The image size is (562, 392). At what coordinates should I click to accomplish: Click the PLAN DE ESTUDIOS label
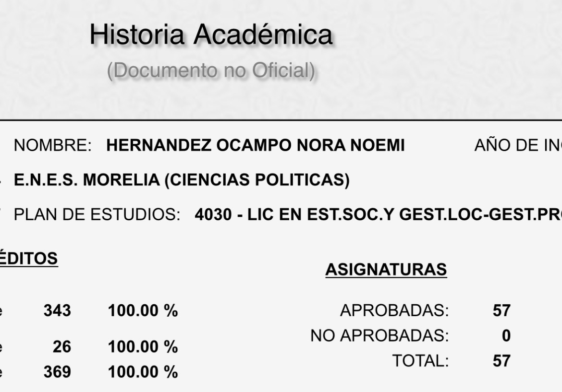click(97, 214)
